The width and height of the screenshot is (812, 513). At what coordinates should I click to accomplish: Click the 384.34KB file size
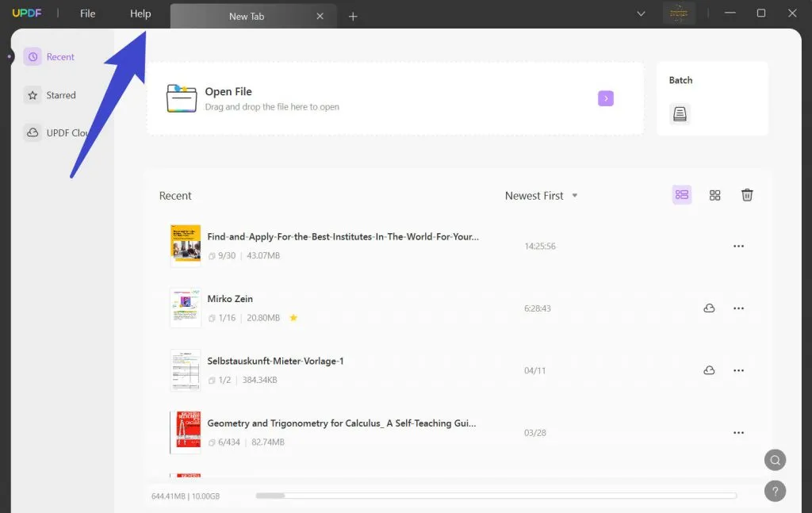pos(259,380)
